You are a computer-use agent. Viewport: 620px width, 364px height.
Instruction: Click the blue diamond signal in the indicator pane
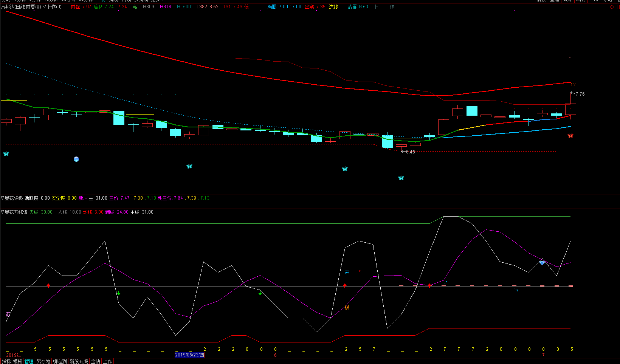click(542, 262)
